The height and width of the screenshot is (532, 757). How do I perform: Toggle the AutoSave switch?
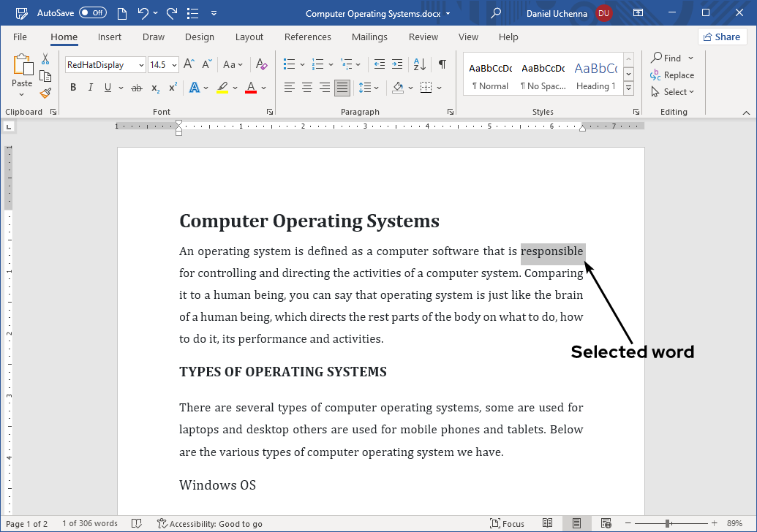[93, 13]
